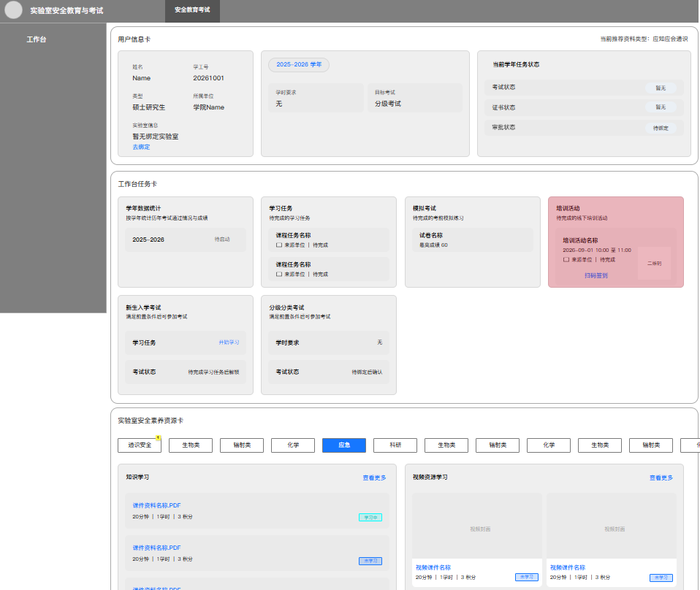This screenshot has height=590, width=700.
Task: Open the second 视频课件名称 link
Action: click(568, 567)
